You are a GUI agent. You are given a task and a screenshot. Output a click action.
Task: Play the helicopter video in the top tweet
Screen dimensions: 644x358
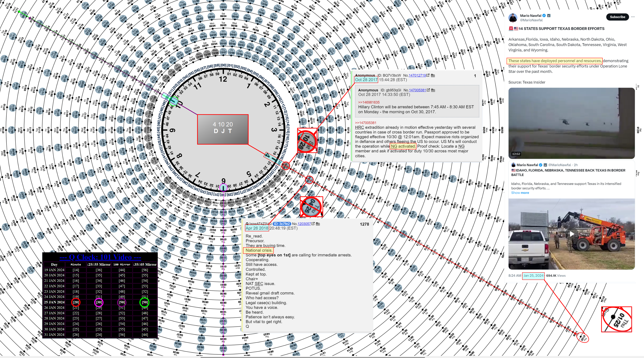pos(571,123)
